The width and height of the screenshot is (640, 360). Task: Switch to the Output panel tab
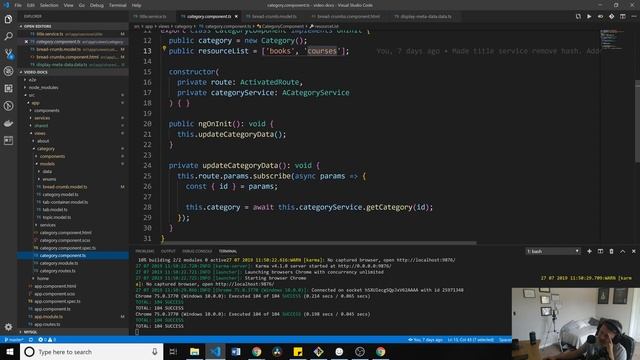click(168, 251)
